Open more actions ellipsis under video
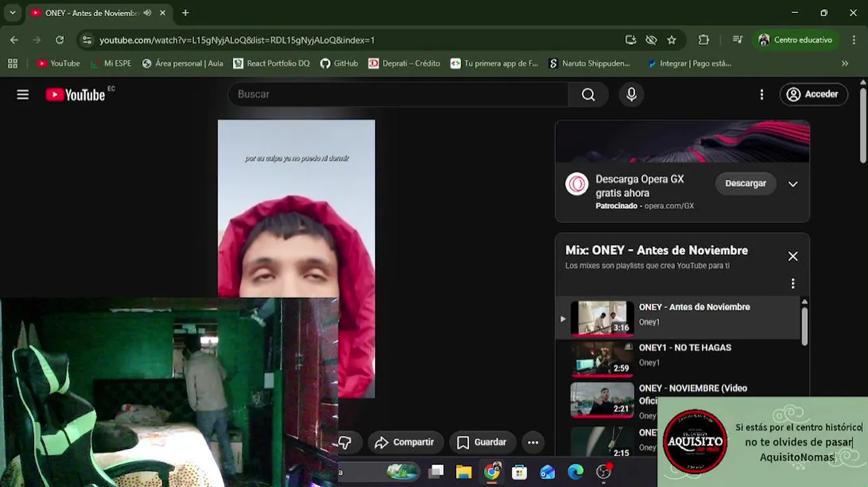Image resolution: width=868 pixels, height=487 pixels. tap(533, 442)
